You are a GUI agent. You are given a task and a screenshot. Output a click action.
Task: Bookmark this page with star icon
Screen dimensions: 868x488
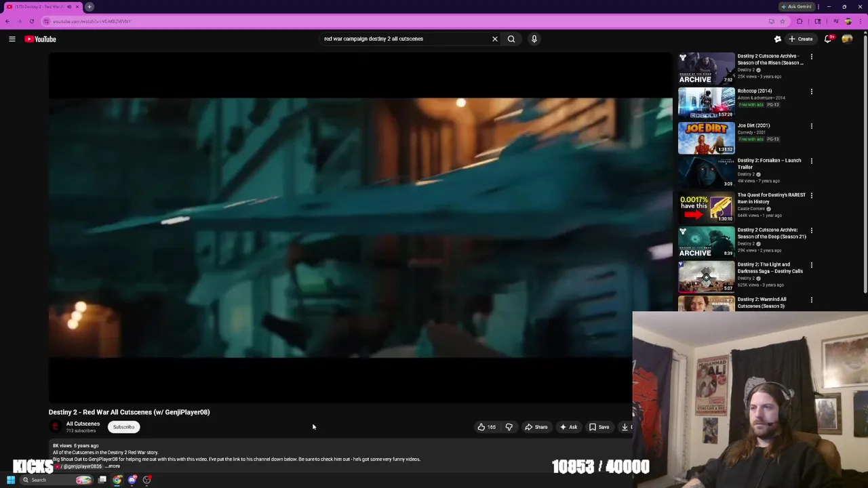pos(782,21)
